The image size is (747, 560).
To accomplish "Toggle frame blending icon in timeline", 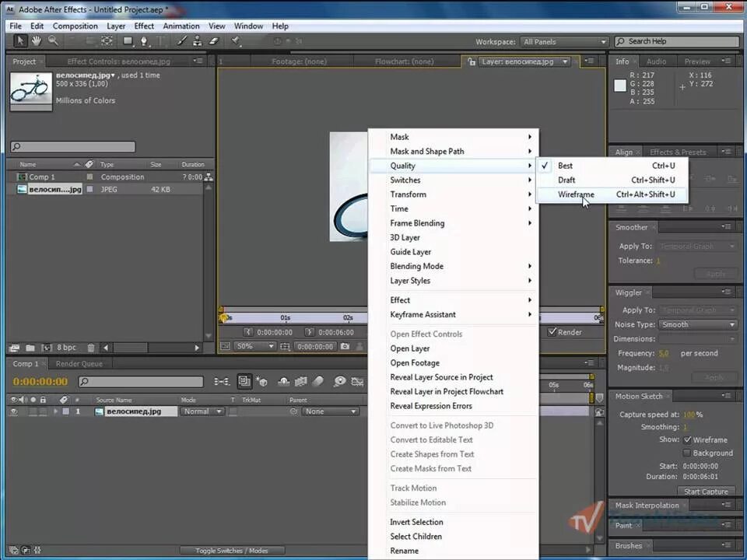I will click(300, 381).
